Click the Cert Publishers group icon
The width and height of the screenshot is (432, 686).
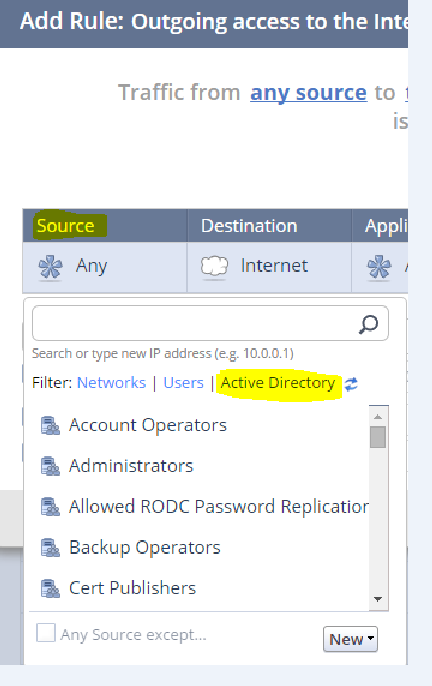click(50, 588)
